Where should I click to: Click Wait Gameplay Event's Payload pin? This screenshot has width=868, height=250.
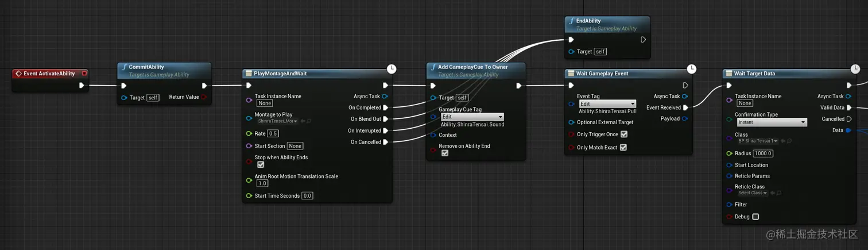[x=685, y=119]
